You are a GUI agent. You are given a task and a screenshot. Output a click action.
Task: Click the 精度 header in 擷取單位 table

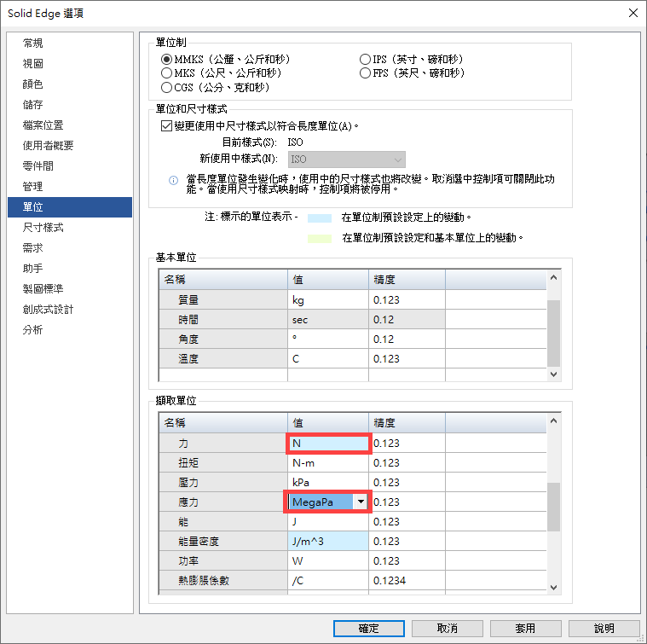pyautogui.click(x=407, y=423)
